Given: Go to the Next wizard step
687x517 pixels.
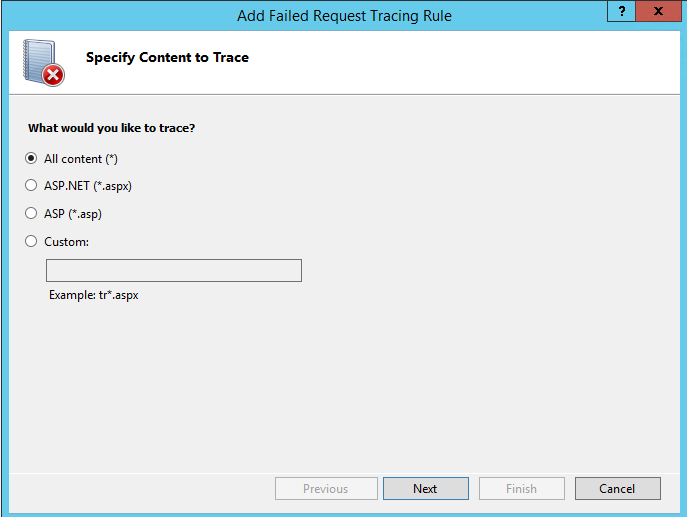Looking at the screenshot, I should pyautogui.click(x=425, y=489).
